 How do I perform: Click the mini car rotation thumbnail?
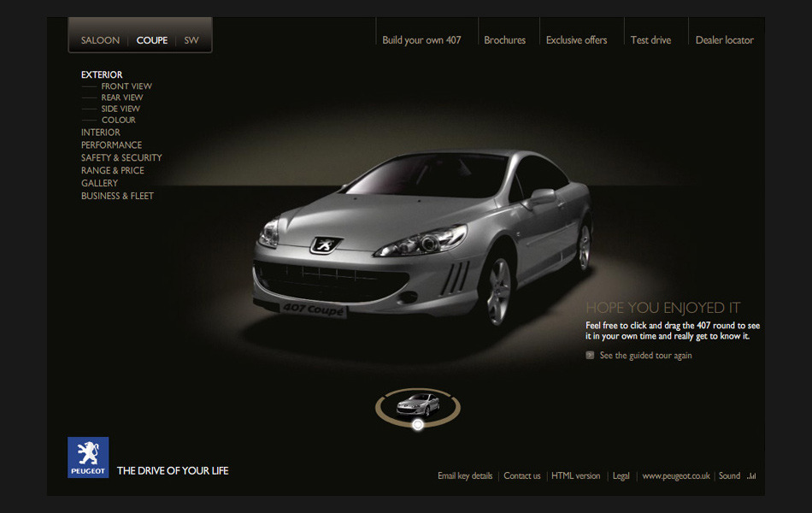coord(418,404)
